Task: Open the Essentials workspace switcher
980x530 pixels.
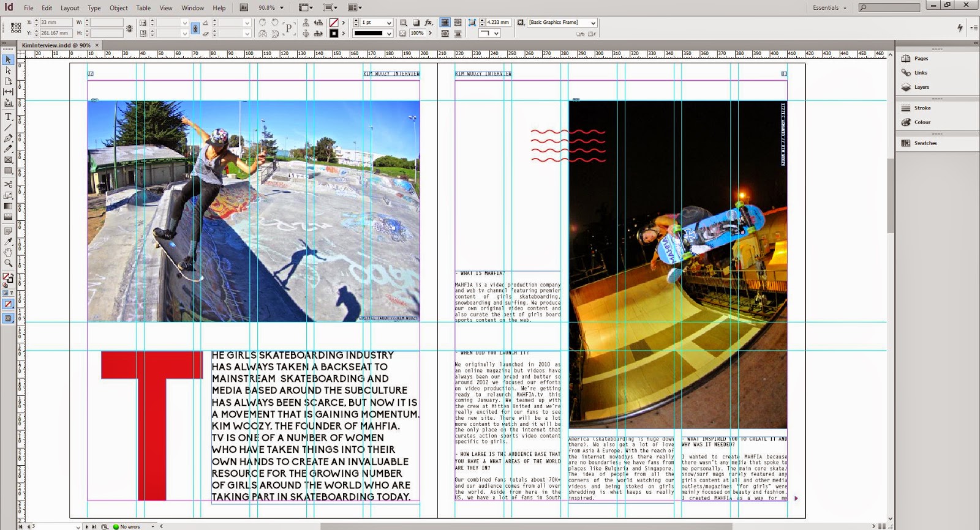Action: tap(829, 8)
